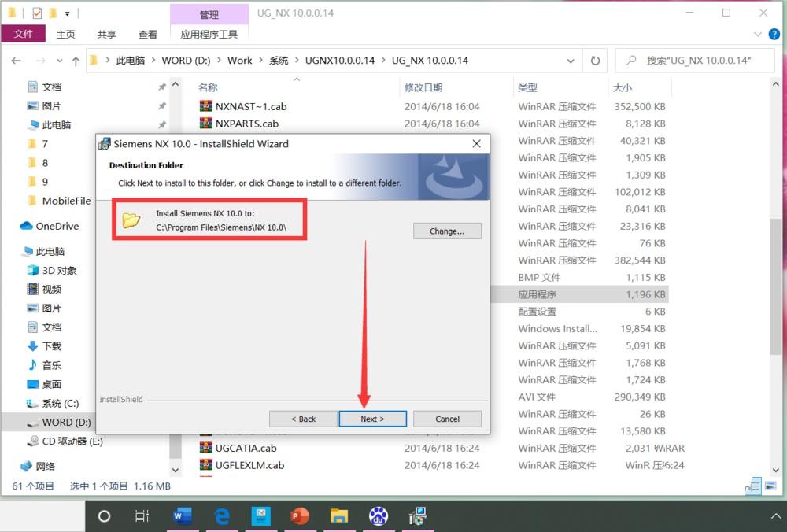Open the 文件 menu tab

[x=24, y=34]
